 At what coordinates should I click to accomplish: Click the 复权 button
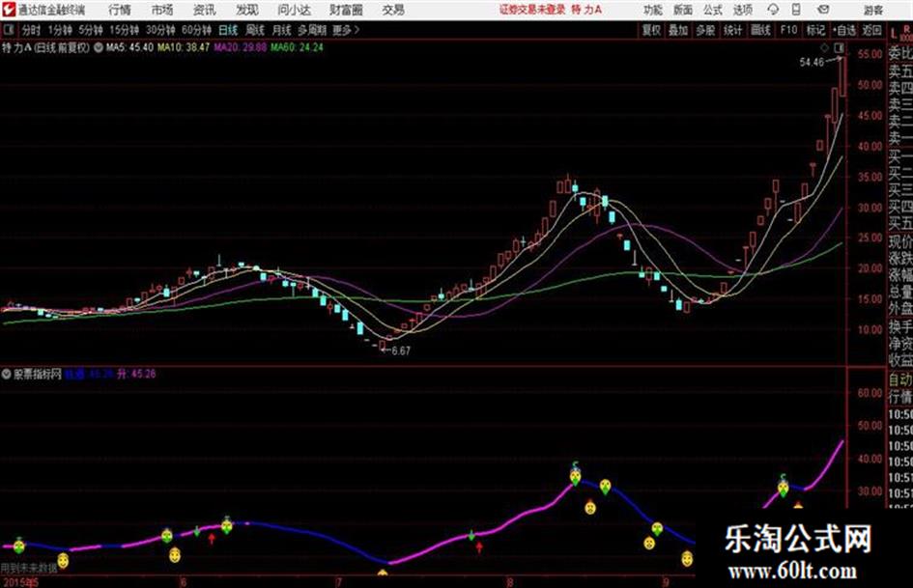(x=651, y=30)
